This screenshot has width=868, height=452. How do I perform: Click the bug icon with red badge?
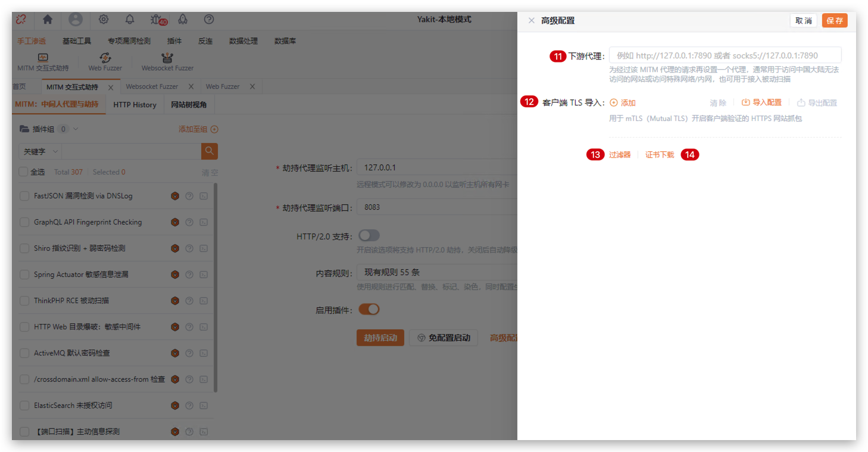(x=157, y=20)
